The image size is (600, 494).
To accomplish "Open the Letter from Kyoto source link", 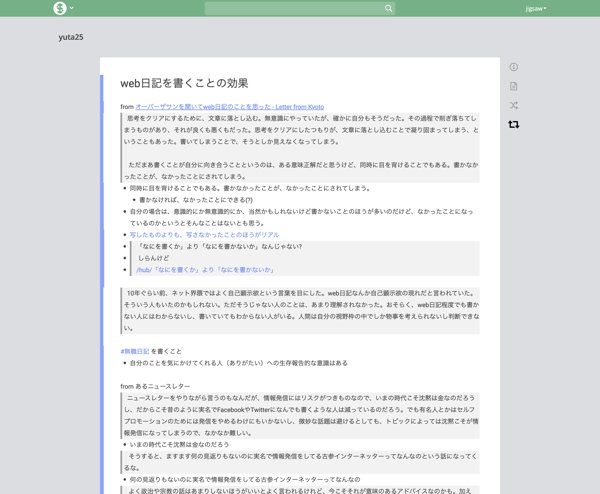I will pyautogui.click(x=230, y=107).
